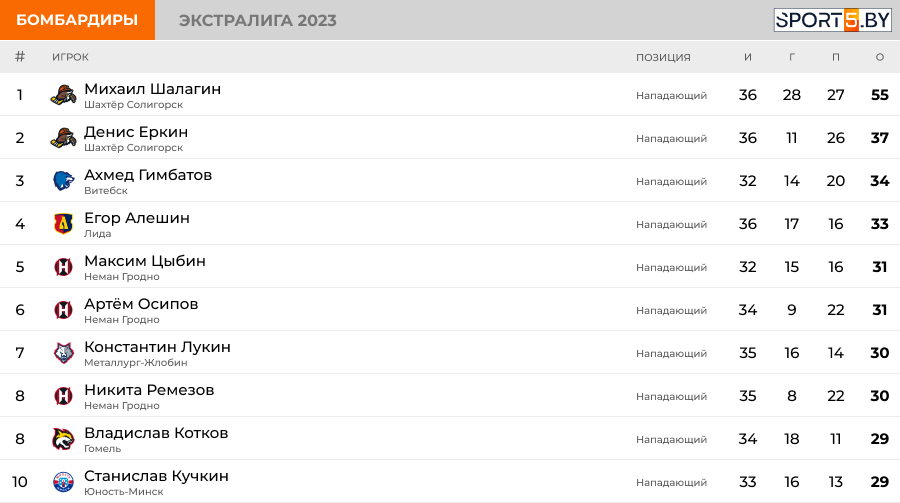The height and width of the screenshot is (503, 900).
Task: Switch to the Экстралига 2023 tab
Action: (x=257, y=20)
